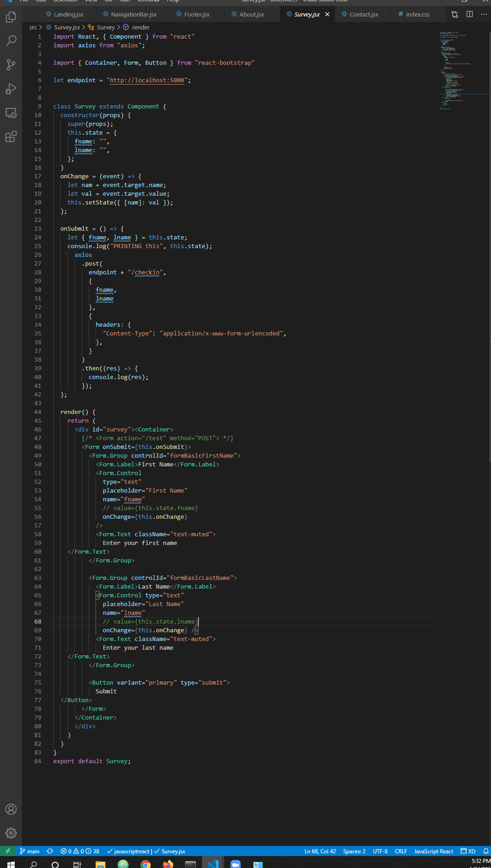This screenshot has width=491, height=868.
Task: Close the Survey.jsx tab
Action: (327, 14)
